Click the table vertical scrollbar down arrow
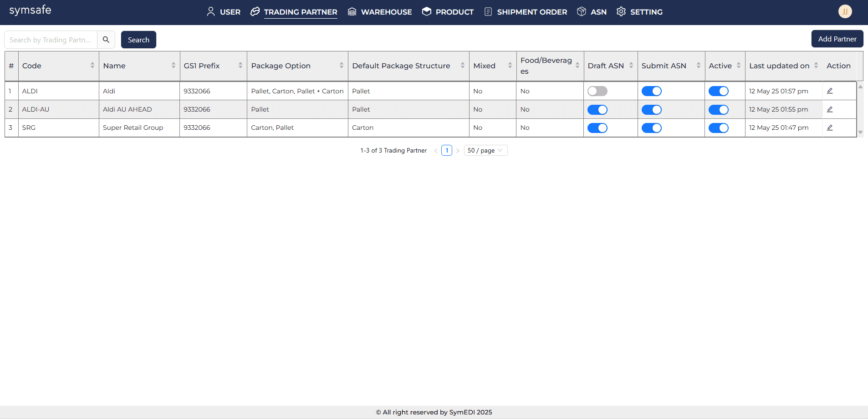 click(860, 133)
